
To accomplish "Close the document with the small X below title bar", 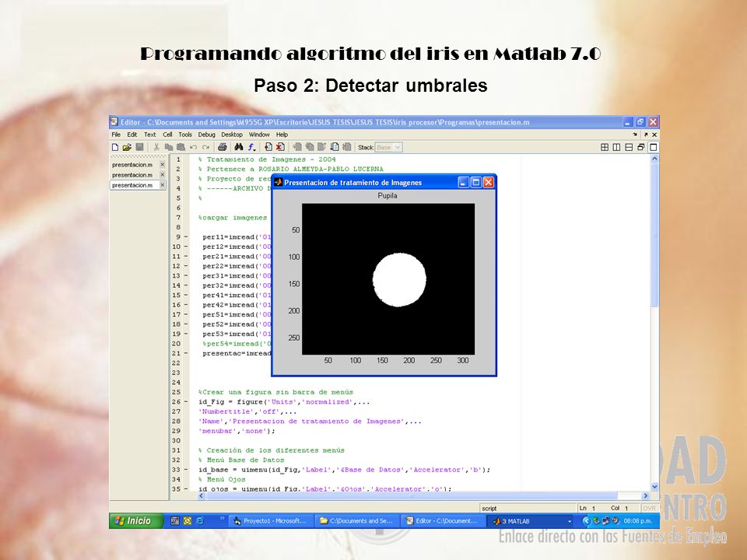I will (654, 135).
